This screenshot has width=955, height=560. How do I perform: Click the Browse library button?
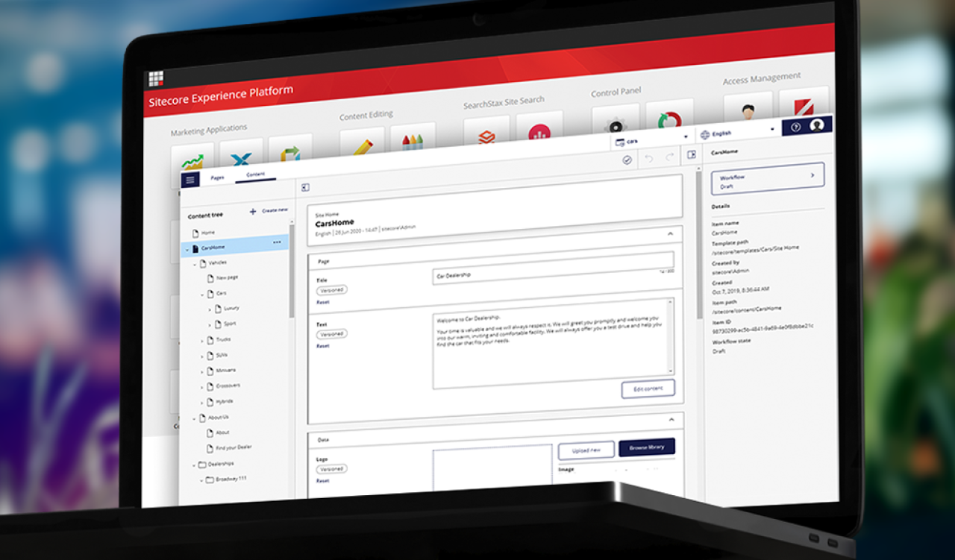647,447
